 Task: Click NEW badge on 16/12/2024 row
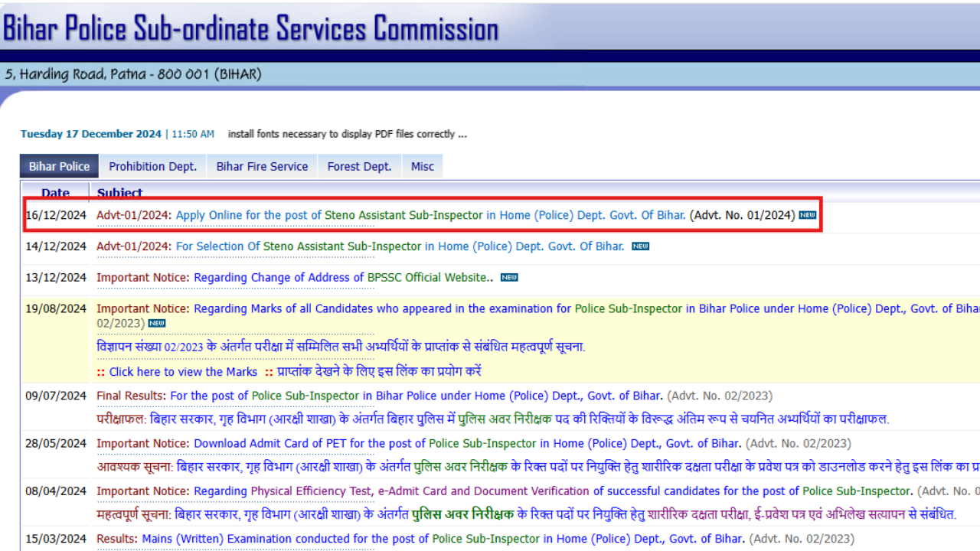tap(807, 215)
